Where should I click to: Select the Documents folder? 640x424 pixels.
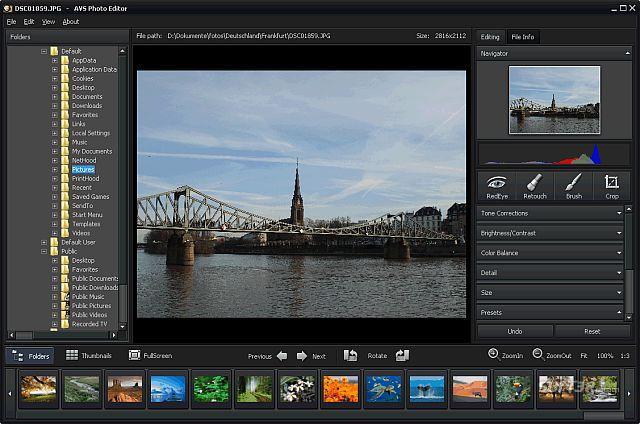(x=87, y=97)
